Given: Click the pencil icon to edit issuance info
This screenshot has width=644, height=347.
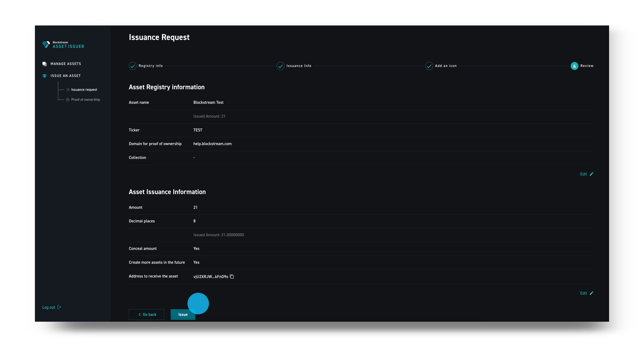Looking at the screenshot, I should click(592, 293).
